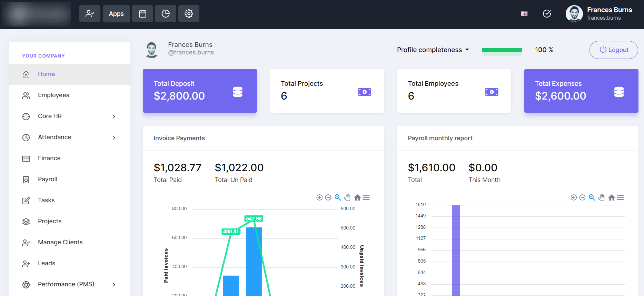Click the Total Projects money icon
This screenshot has height=296, width=644.
click(365, 92)
